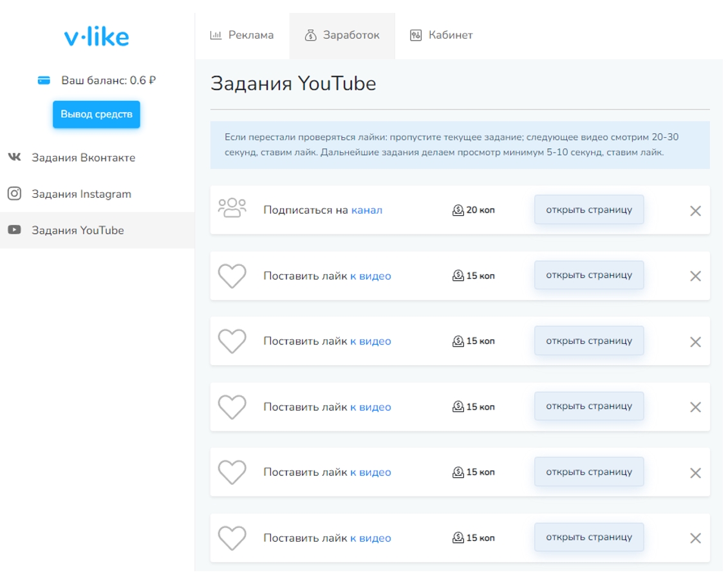Screen dimensions: 728x577
Task: Click the Вывод средств button
Action: pyautogui.click(x=96, y=114)
